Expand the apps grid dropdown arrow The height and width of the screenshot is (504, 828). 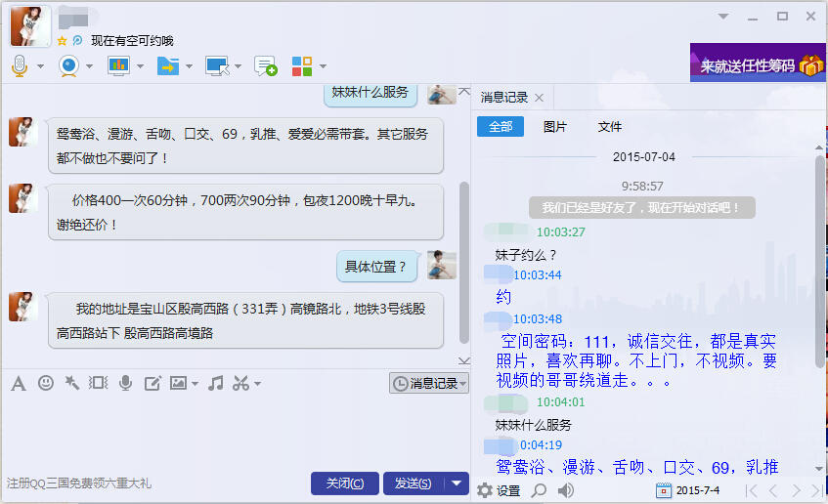click(323, 66)
